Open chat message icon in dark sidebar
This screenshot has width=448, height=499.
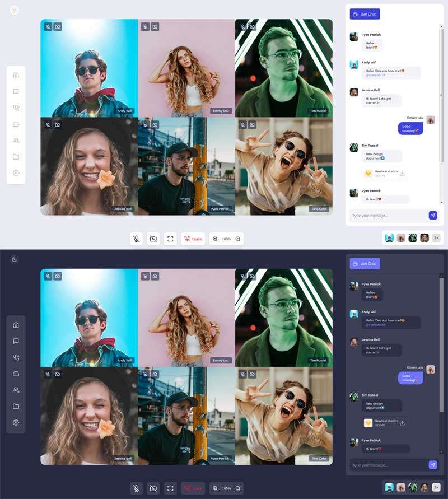16,341
